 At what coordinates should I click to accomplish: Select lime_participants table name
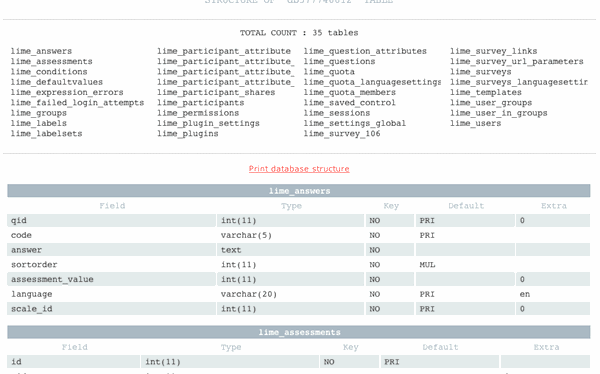[x=201, y=103]
